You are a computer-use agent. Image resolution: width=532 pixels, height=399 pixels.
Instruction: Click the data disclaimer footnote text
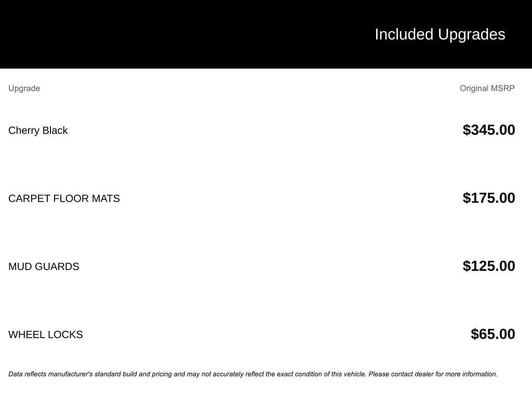[x=253, y=374]
